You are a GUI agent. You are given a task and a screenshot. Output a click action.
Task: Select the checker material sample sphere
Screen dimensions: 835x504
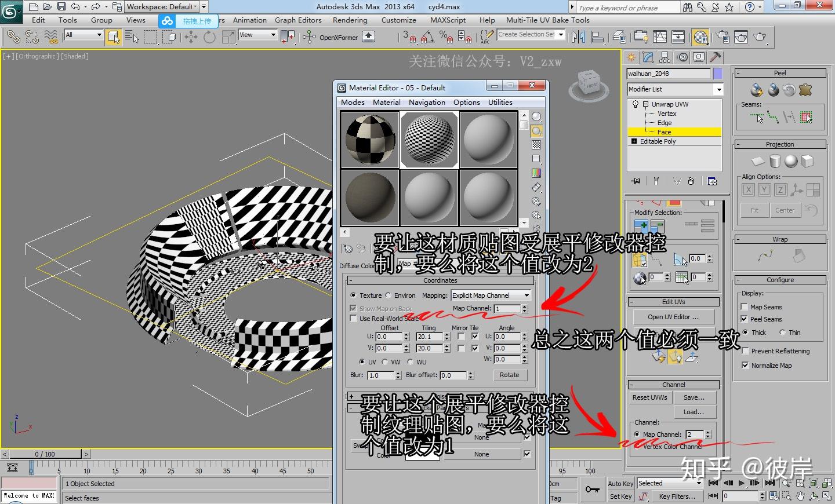click(430, 140)
